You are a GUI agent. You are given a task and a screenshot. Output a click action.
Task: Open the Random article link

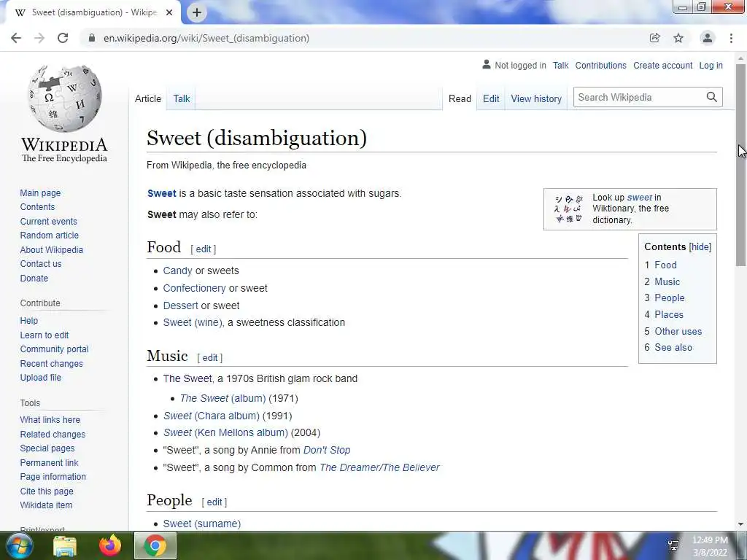point(50,236)
